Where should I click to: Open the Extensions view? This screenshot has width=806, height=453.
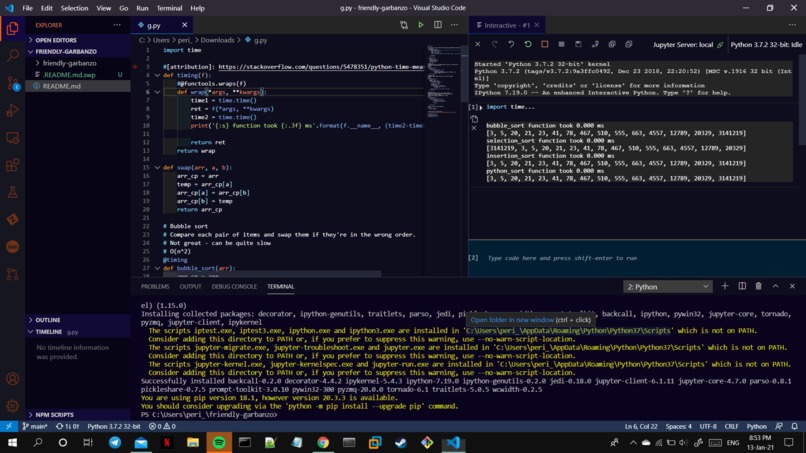pyautogui.click(x=12, y=165)
